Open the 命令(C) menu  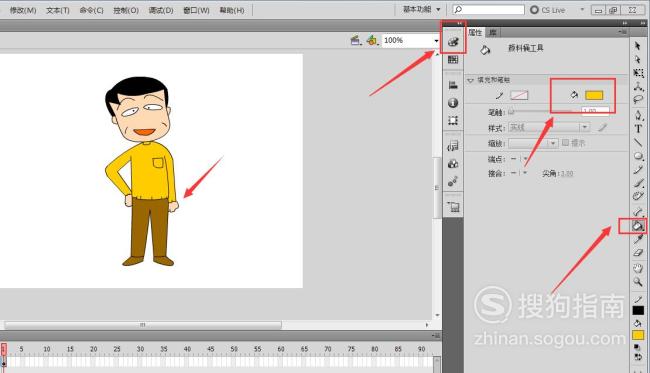92,10
